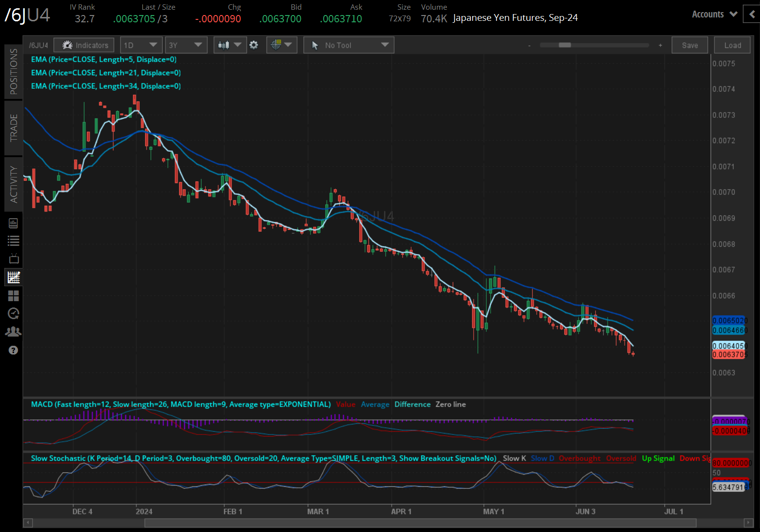Open the community people icon in sidebar

[14, 332]
